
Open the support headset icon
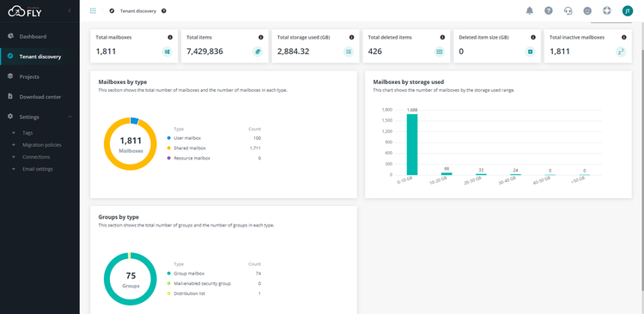[x=568, y=11]
